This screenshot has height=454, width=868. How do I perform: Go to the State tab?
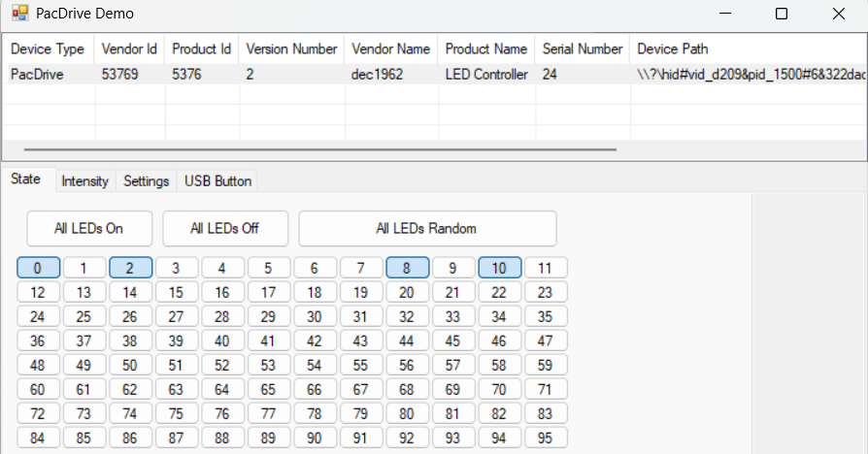coord(26,179)
